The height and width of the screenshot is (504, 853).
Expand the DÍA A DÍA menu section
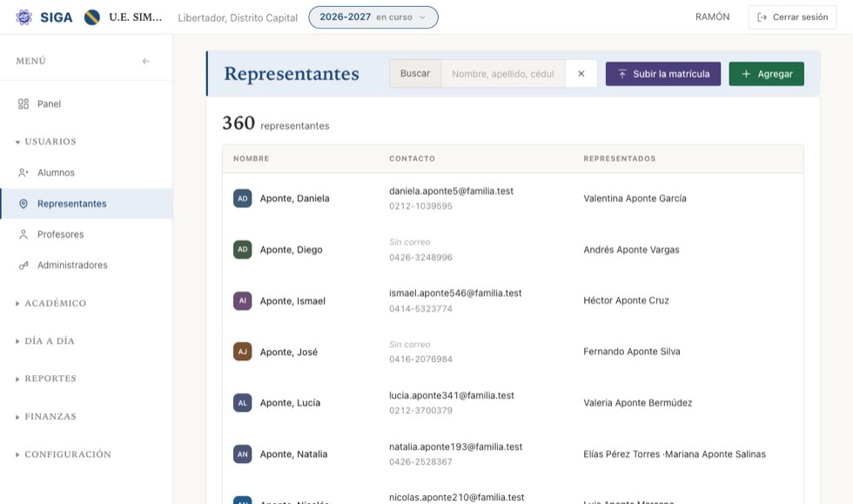tap(45, 341)
